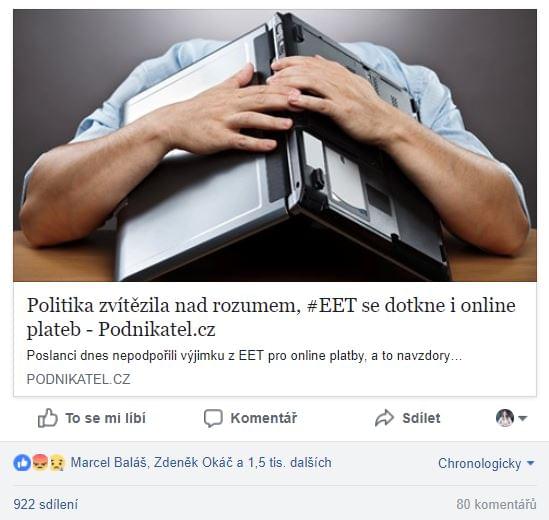Click the blue like reaction icon
The image size is (549, 520).
[22, 463]
